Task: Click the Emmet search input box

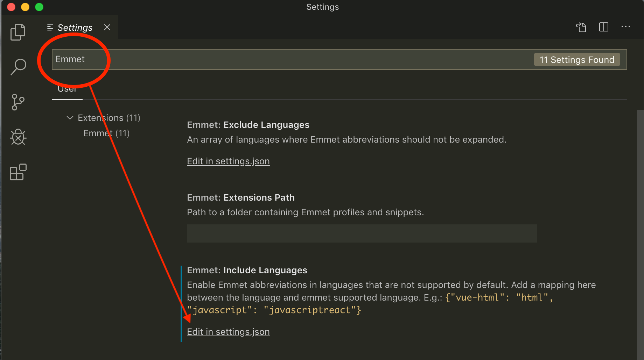Action: coord(245,59)
